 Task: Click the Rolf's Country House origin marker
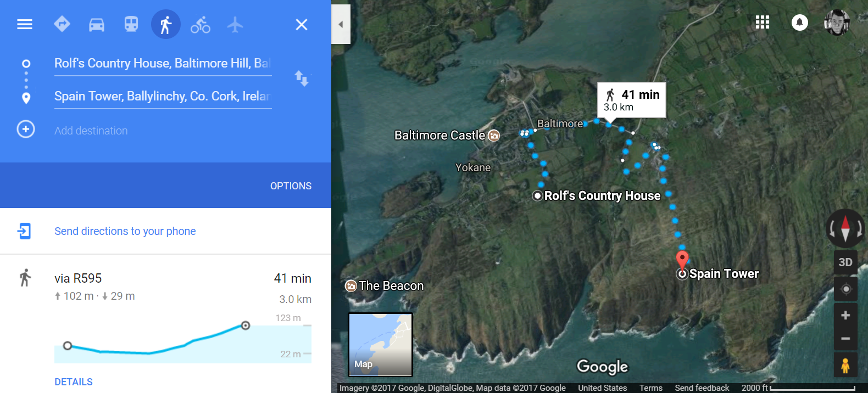[538, 196]
